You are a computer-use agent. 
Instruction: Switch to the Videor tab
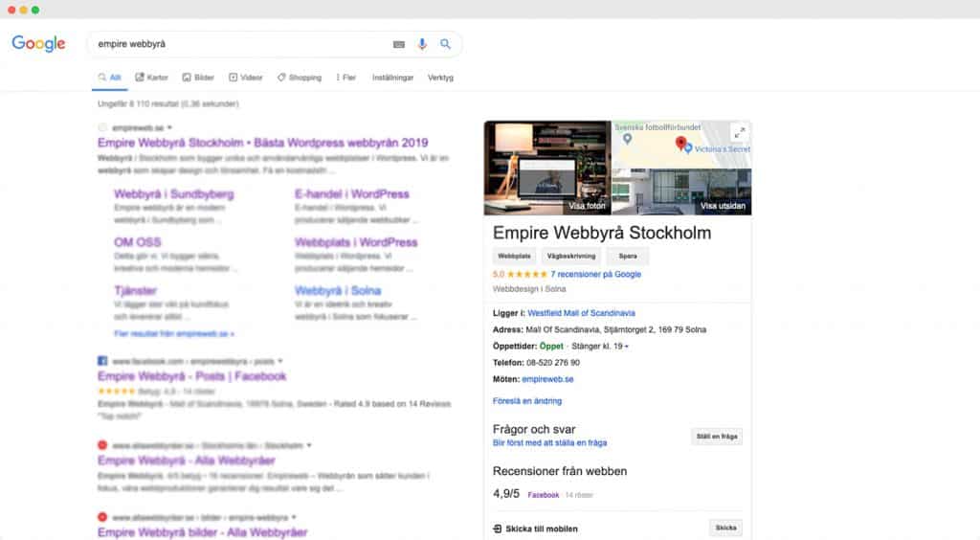[x=246, y=78]
